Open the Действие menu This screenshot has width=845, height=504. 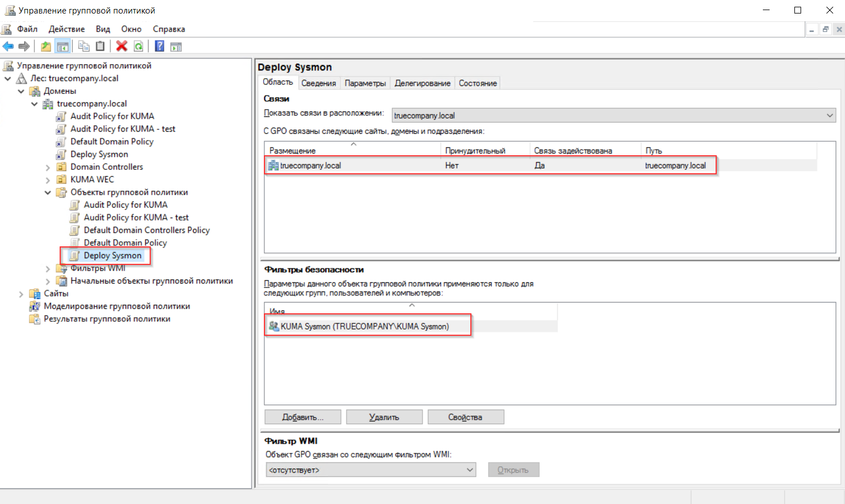(x=66, y=29)
